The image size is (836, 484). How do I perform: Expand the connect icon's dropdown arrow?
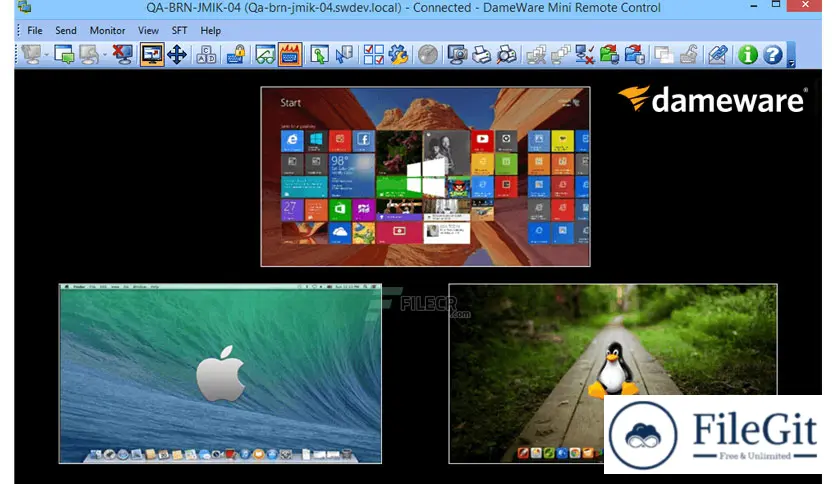click(x=47, y=55)
